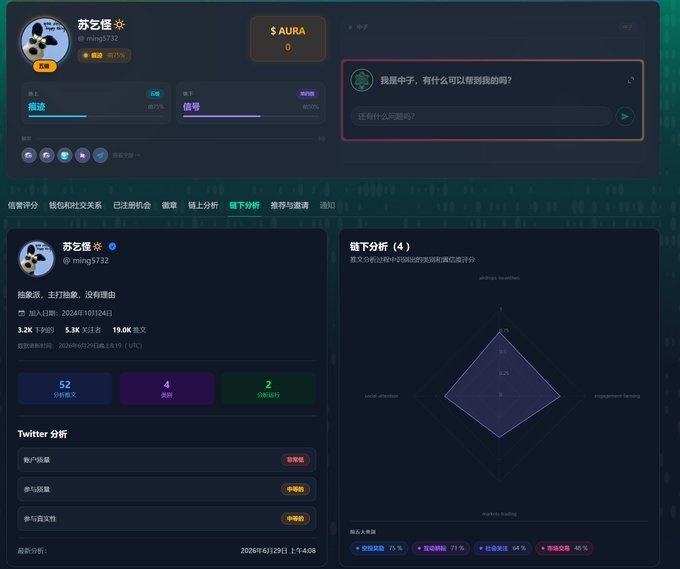This screenshot has height=569, width=680.
Task: Select the 2 analysis runs stat tile
Action: coord(268,389)
